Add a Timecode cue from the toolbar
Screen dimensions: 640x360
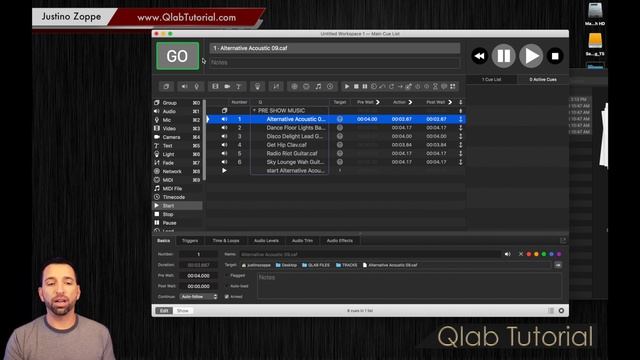(x=330, y=87)
